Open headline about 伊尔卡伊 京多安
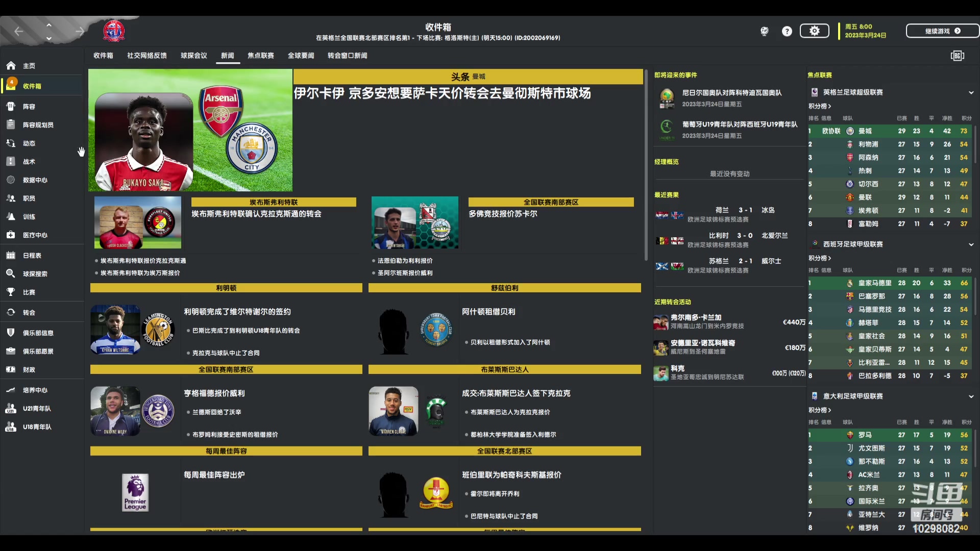Viewport: 980px width, 551px height. tap(442, 93)
